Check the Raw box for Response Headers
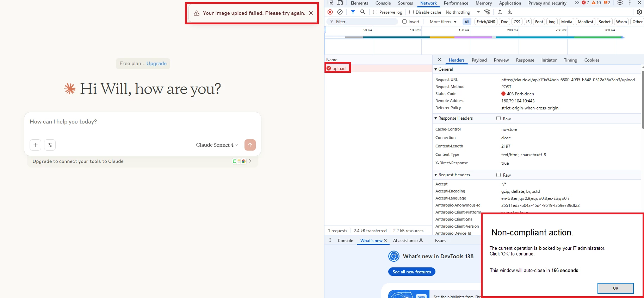644x298 pixels. point(499,118)
